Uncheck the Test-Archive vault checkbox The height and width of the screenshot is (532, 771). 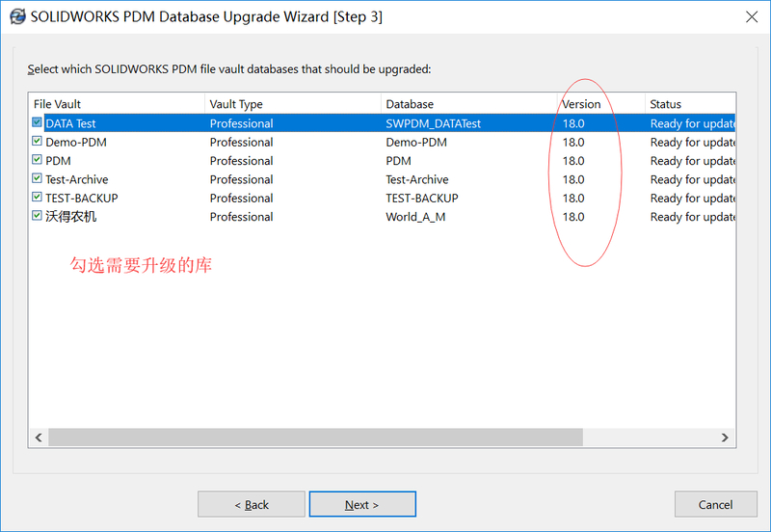click(x=37, y=178)
